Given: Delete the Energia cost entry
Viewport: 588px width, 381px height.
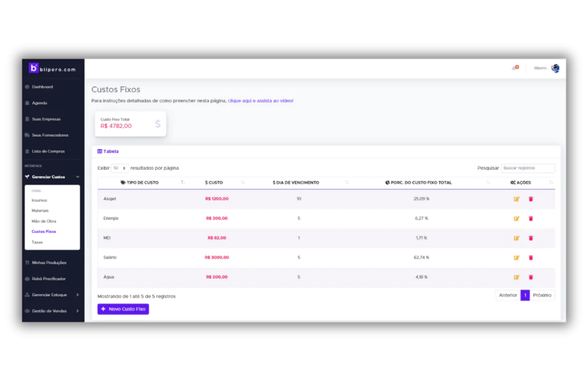Looking at the screenshot, I should point(531,219).
